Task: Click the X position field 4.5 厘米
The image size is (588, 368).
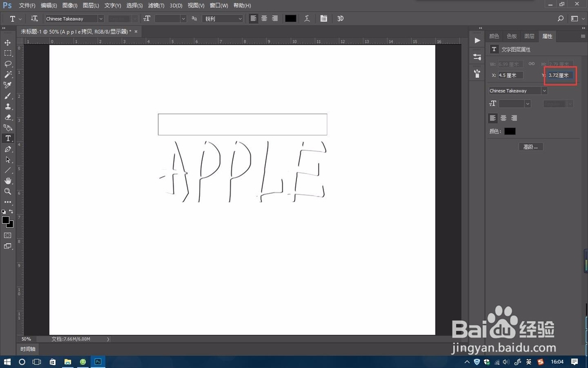Action: pyautogui.click(x=510, y=75)
